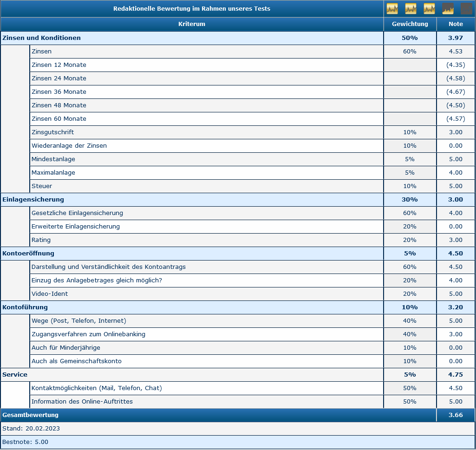This screenshot has width=476, height=450.
Task: Select the 'Wiederanlage der Zinsen' row label
Action: [69, 146]
